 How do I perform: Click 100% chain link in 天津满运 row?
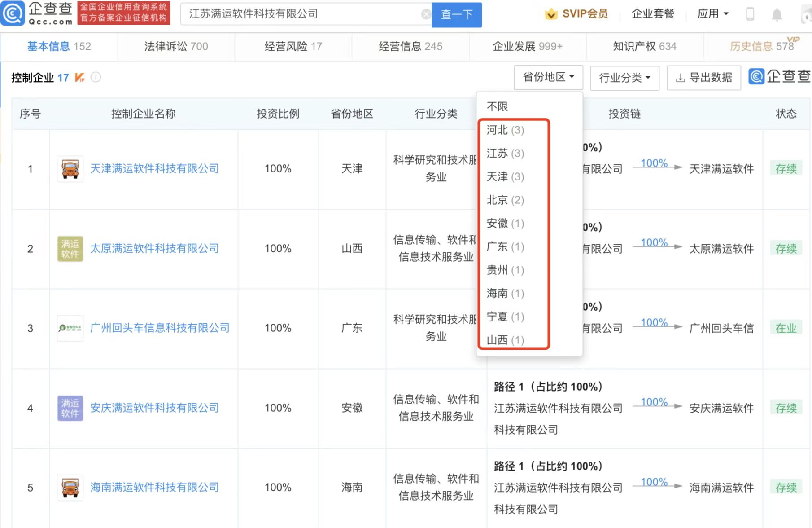coord(654,163)
